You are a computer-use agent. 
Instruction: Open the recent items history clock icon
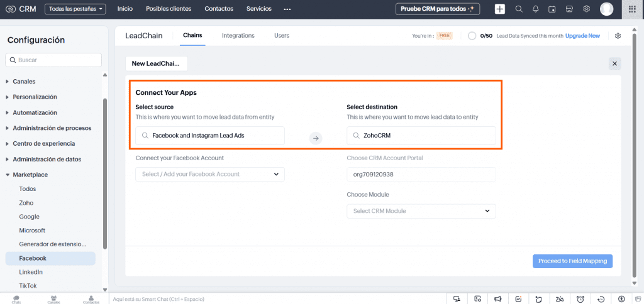click(x=601, y=299)
